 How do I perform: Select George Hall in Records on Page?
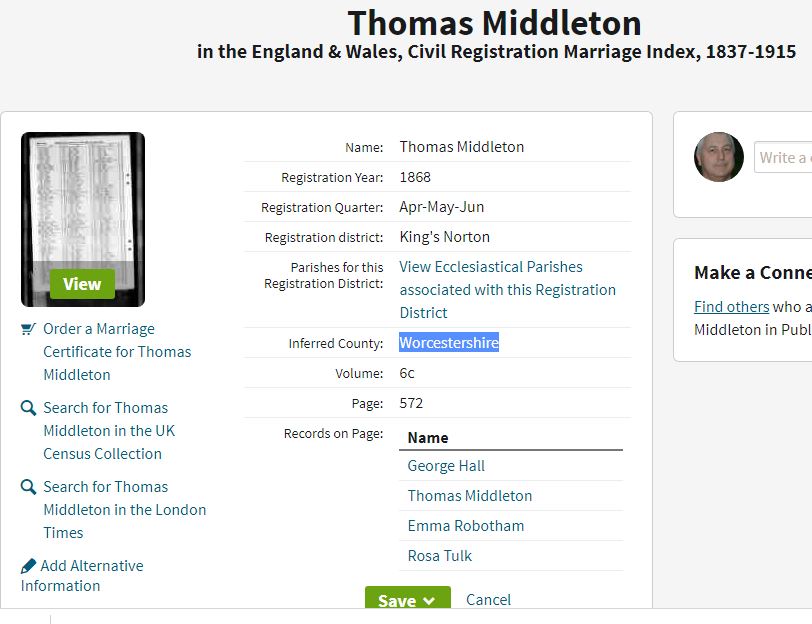pyautogui.click(x=446, y=466)
